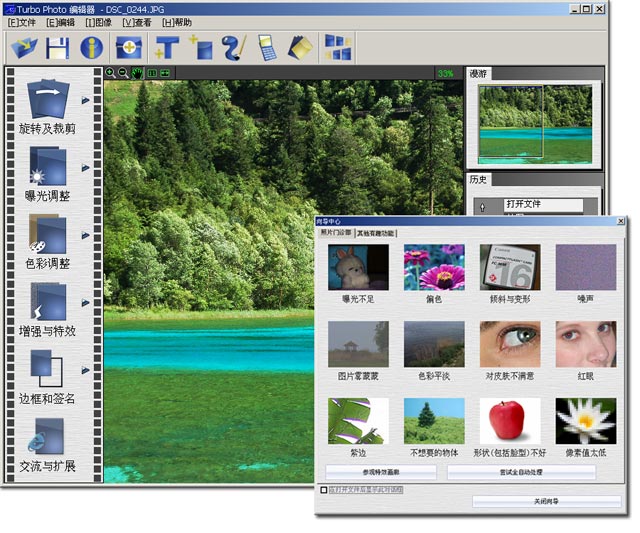The width and height of the screenshot is (640, 533).
Task: Select the 漫游 navigator panel tab
Action: pos(478,74)
